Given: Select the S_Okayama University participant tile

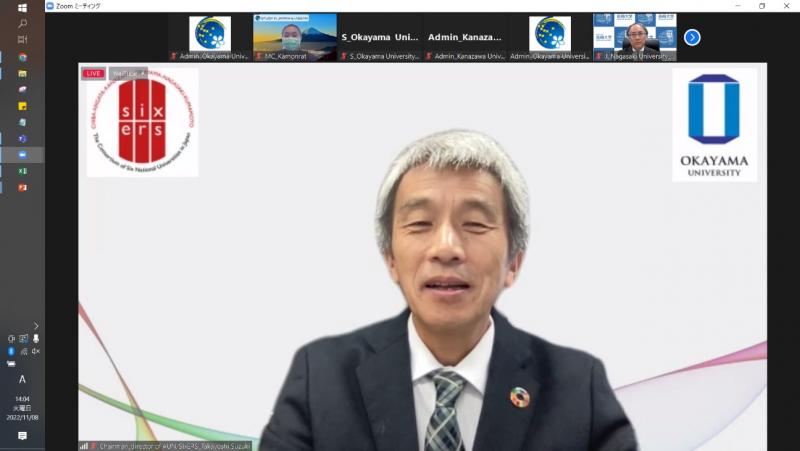Looking at the screenshot, I should click(380, 37).
